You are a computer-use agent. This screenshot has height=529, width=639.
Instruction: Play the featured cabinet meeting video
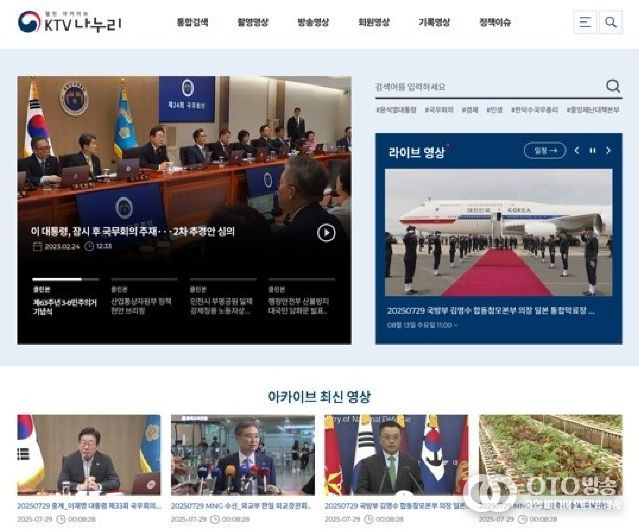click(326, 232)
